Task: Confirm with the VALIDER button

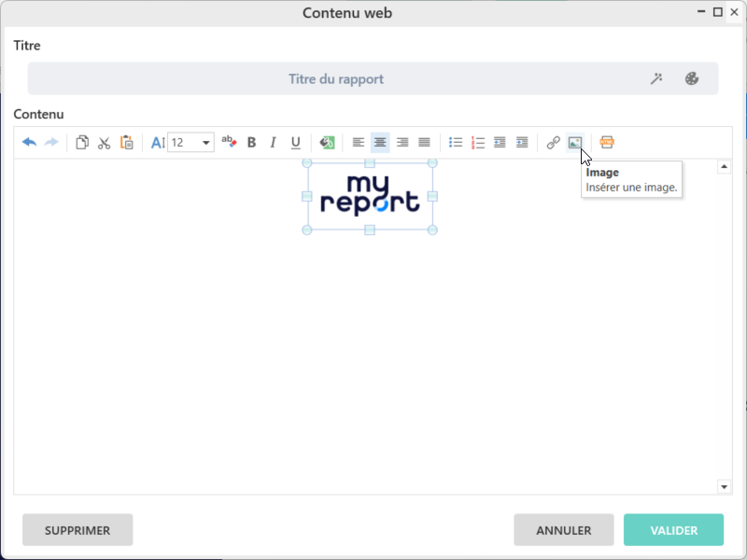Action: (673, 530)
